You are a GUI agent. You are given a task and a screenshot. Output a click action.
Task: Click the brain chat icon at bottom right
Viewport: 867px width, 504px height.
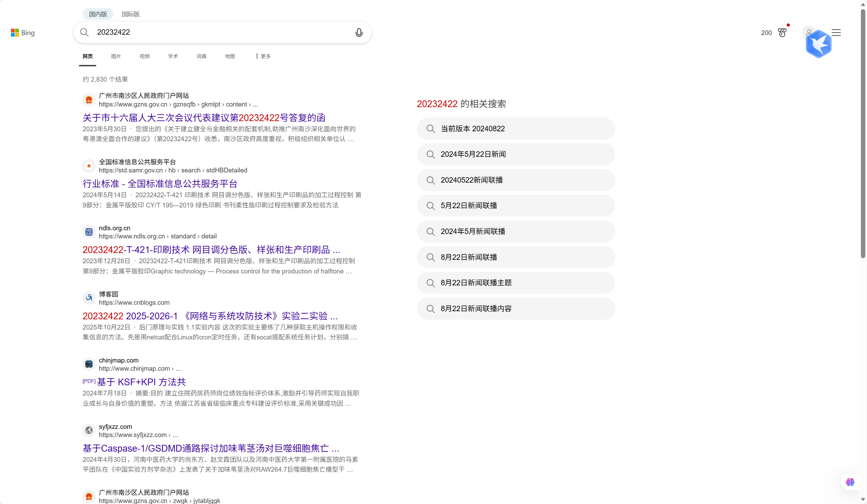(x=850, y=482)
